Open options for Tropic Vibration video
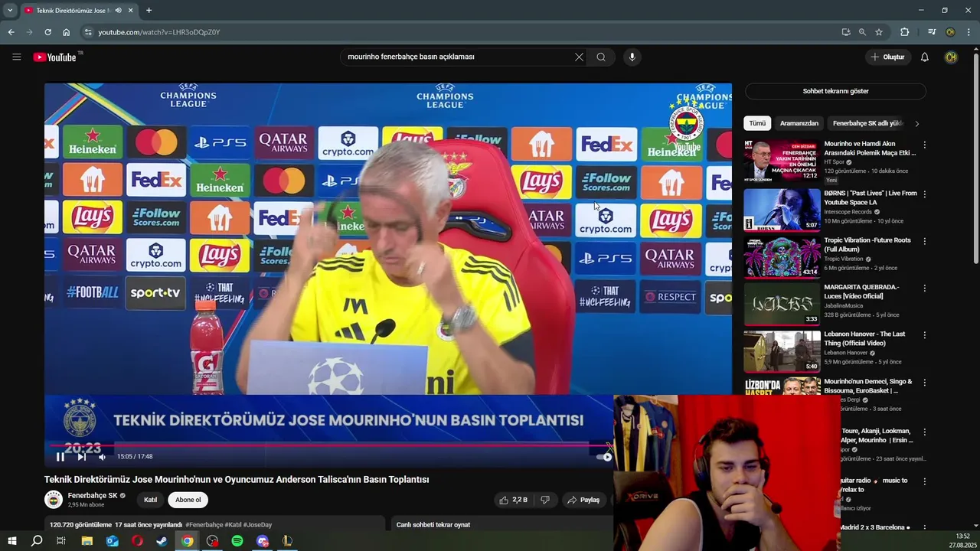This screenshot has width=980, height=551. click(x=924, y=241)
